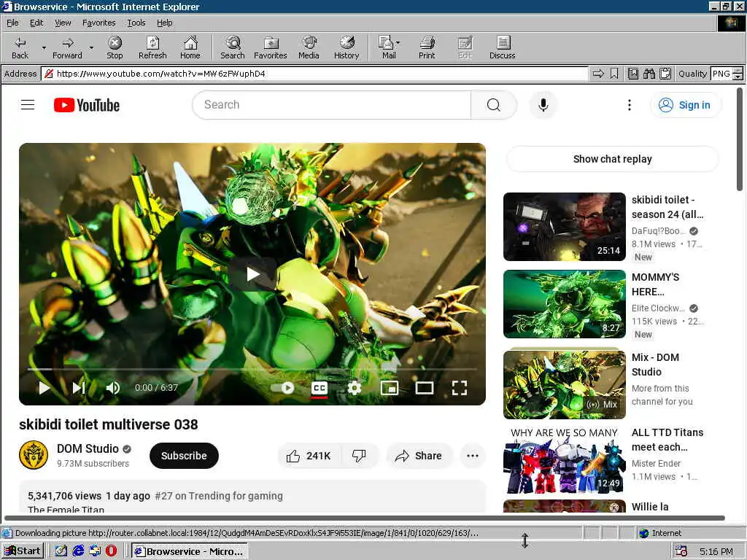Expand the Mail dropdown arrow
The image size is (747, 560).
click(398, 43)
